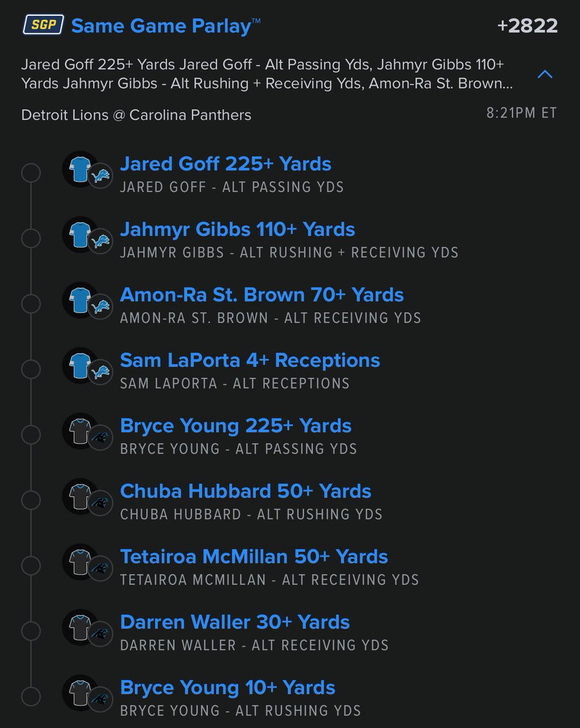Tap the +2822 odds value

click(x=527, y=26)
